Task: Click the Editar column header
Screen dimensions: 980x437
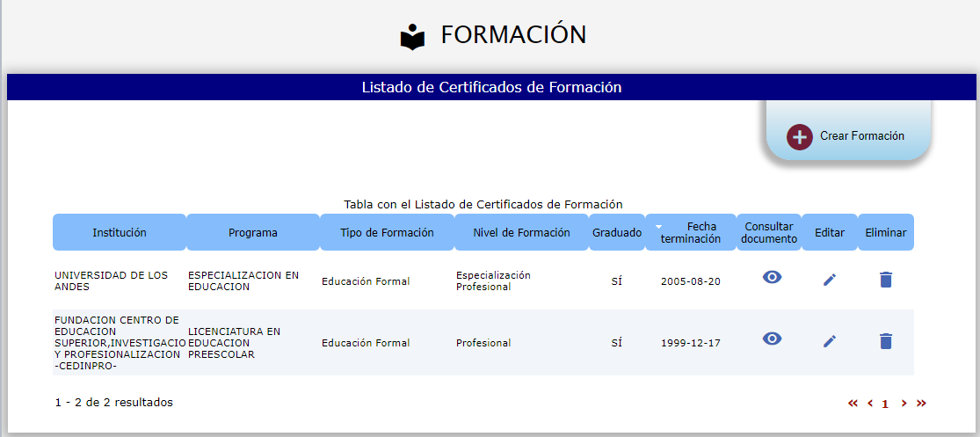Action: point(830,232)
